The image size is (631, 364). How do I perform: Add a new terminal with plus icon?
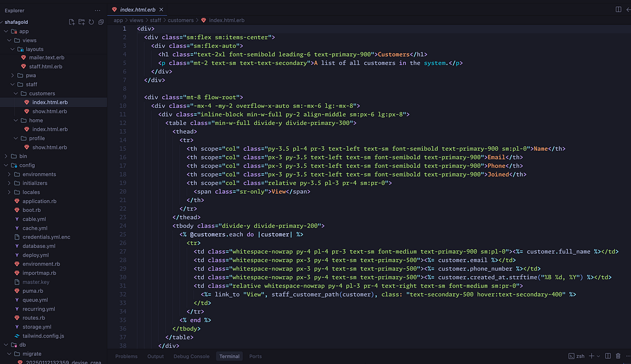pyautogui.click(x=591, y=356)
